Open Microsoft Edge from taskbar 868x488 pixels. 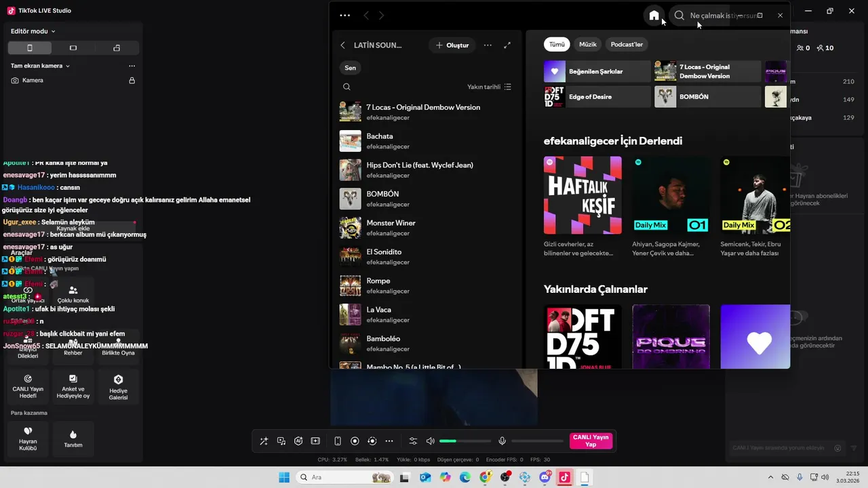point(465,478)
